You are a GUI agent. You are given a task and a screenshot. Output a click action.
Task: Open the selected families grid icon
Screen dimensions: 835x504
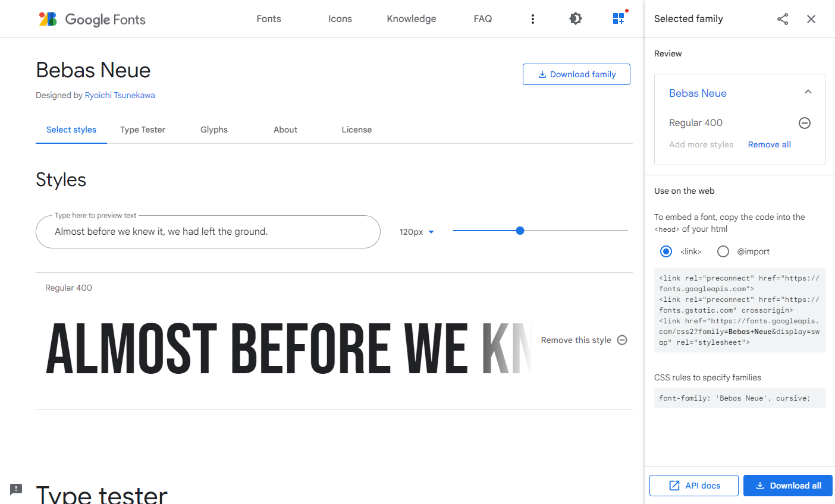click(619, 18)
